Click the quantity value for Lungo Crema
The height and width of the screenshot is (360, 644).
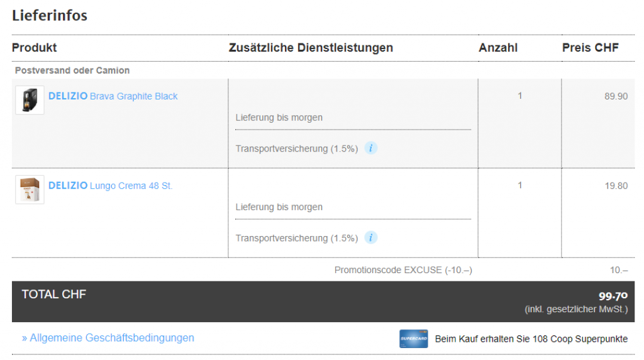coord(519,186)
